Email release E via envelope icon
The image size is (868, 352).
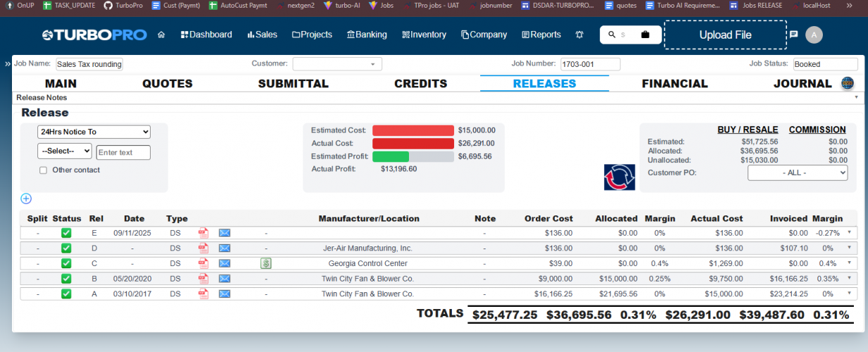pyautogui.click(x=225, y=233)
